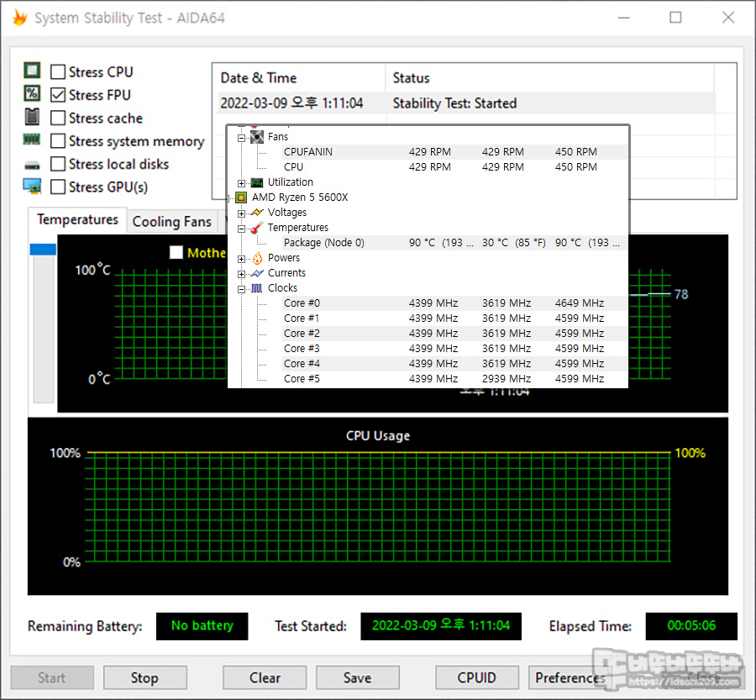Enable Stress local disks checkbox
756x700 pixels.
(x=58, y=164)
